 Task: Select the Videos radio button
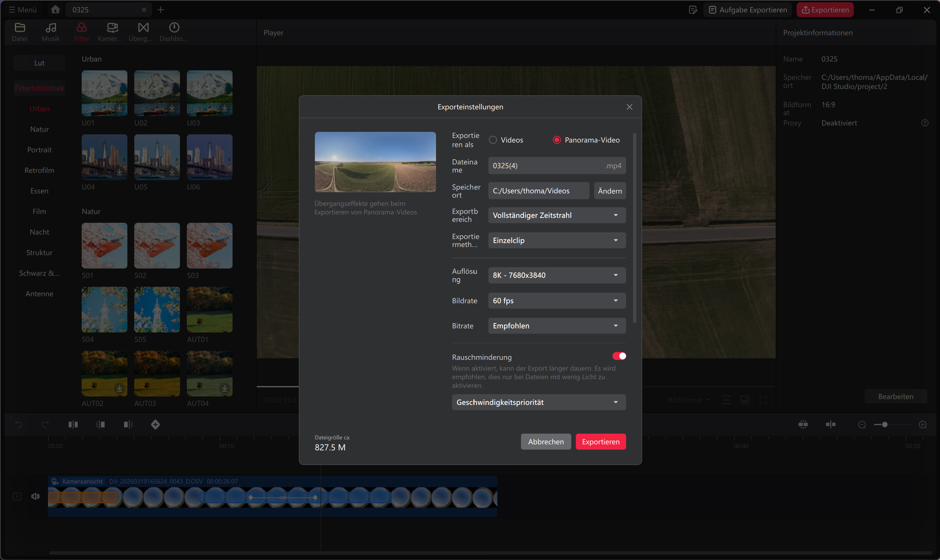coord(493,140)
